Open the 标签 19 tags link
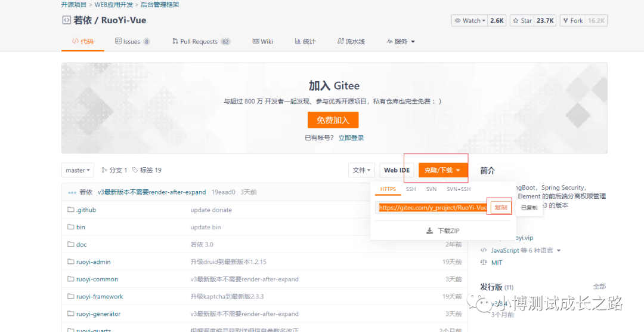The image size is (644, 332). pos(147,170)
